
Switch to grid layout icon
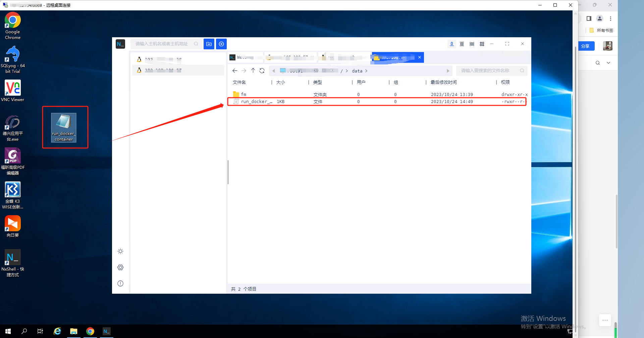pyautogui.click(x=482, y=44)
